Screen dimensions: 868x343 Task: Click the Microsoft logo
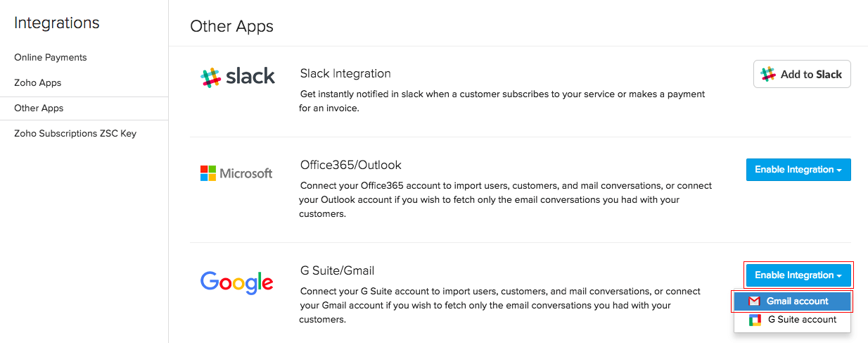tap(236, 173)
